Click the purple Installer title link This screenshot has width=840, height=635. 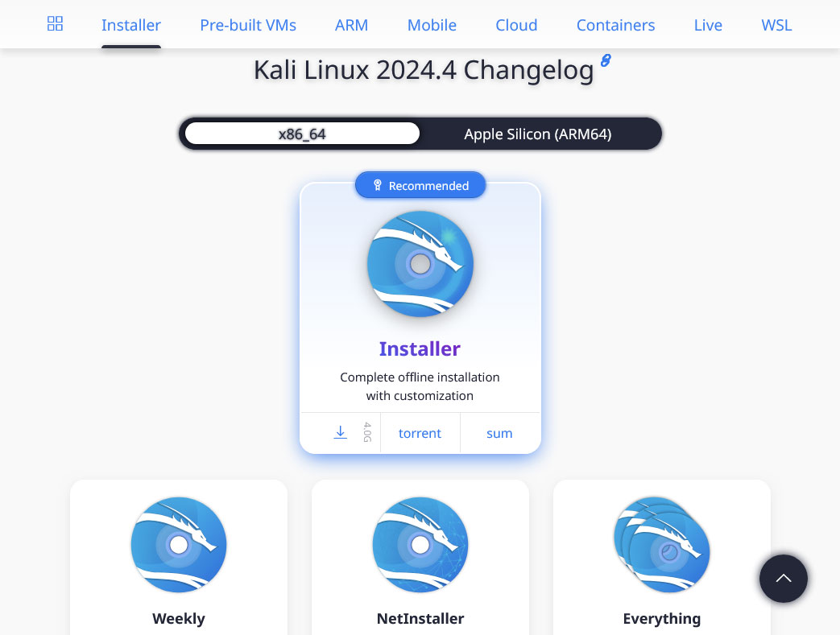tap(420, 348)
